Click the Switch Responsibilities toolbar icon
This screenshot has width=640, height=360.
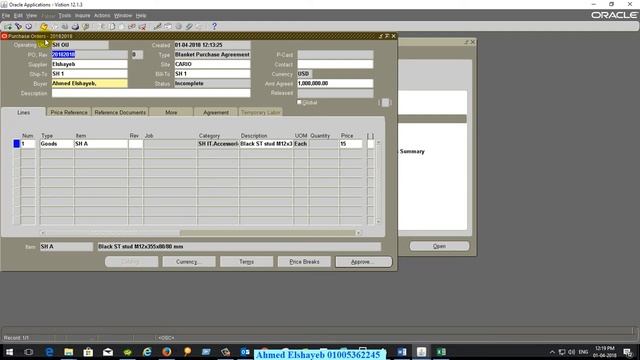pyautogui.click(x=64, y=27)
